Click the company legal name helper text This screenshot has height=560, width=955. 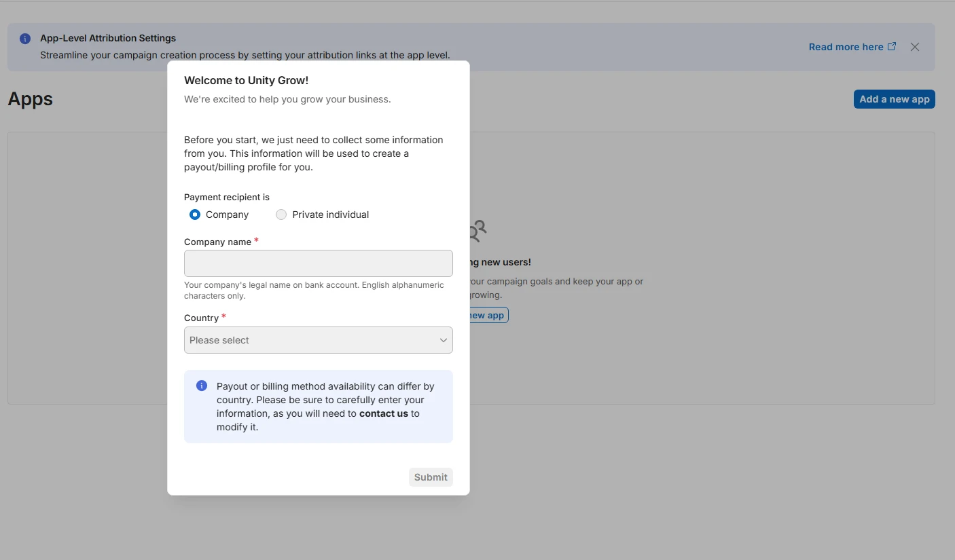click(314, 290)
